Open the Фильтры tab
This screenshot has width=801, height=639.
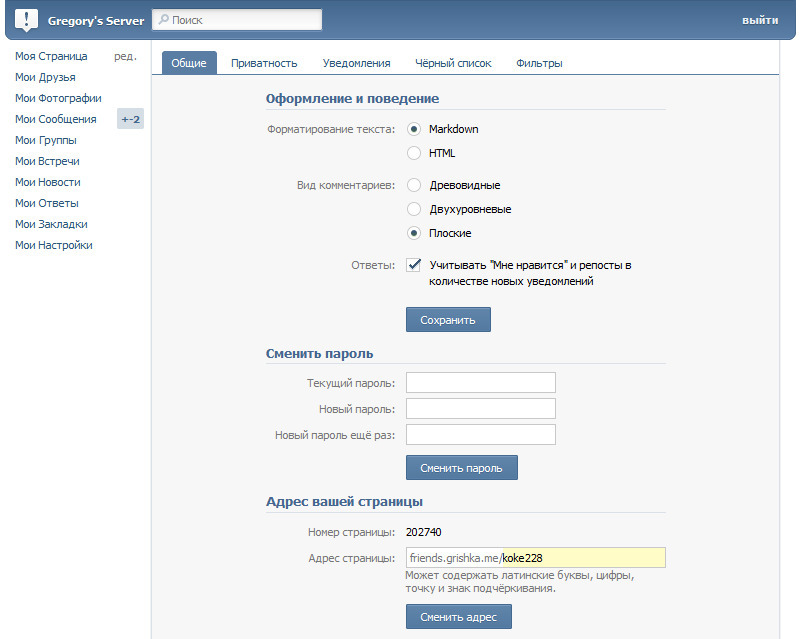coord(539,63)
